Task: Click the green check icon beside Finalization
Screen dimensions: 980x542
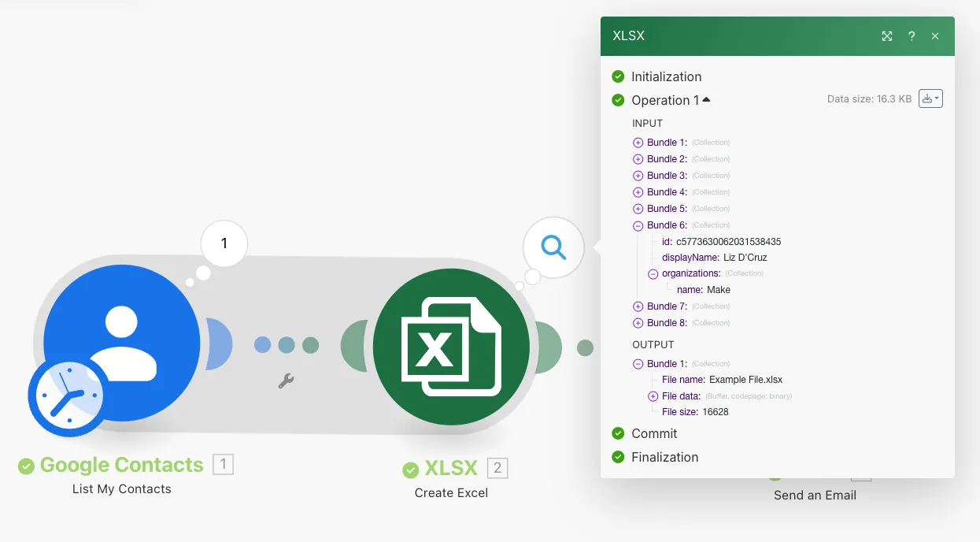Action: coord(619,457)
